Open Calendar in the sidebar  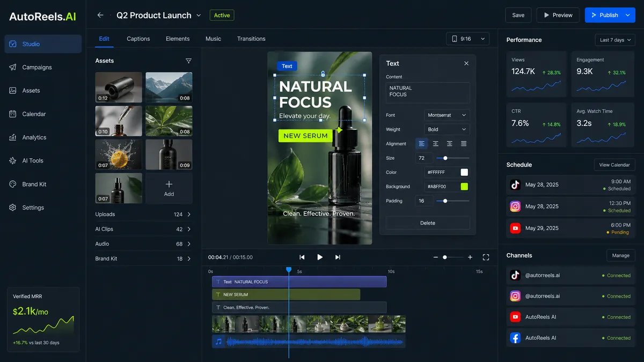(43, 114)
